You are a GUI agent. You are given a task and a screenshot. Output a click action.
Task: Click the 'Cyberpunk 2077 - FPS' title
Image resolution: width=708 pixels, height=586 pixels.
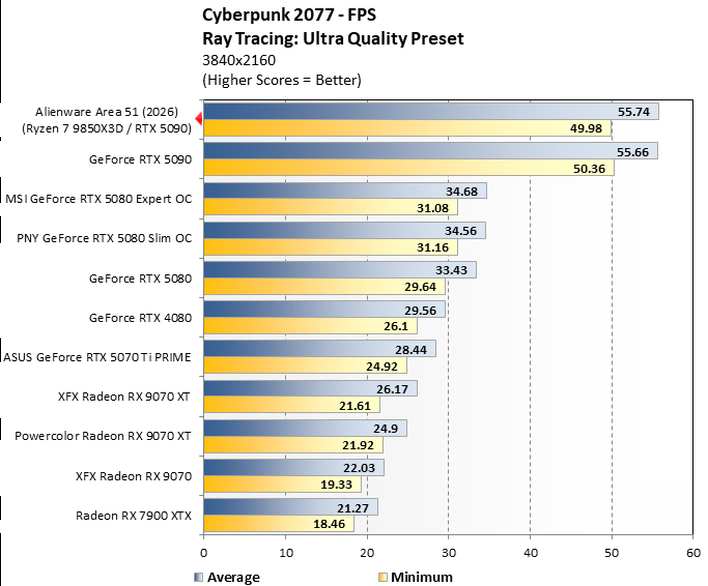pyautogui.click(x=289, y=15)
